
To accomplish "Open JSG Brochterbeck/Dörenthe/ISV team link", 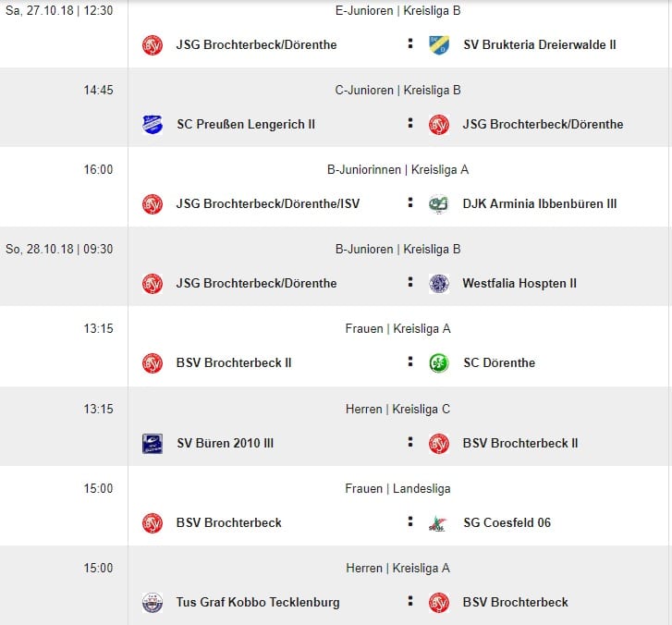I will [x=268, y=204].
